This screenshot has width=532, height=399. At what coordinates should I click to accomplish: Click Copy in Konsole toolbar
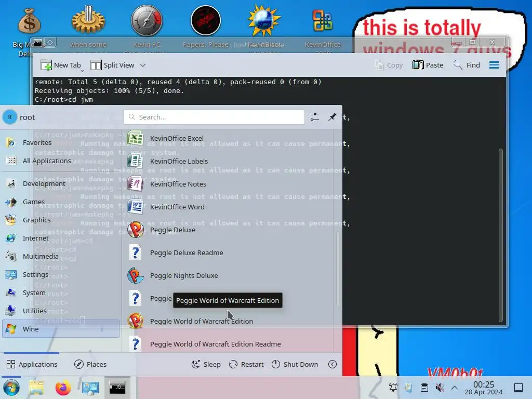pyautogui.click(x=389, y=65)
